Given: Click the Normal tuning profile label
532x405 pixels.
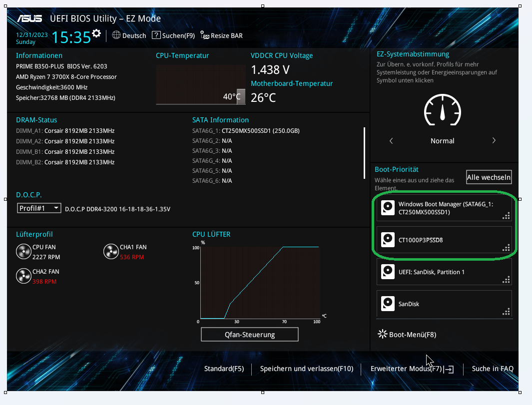Looking at the screenshot, I should (x=443, y=141).
